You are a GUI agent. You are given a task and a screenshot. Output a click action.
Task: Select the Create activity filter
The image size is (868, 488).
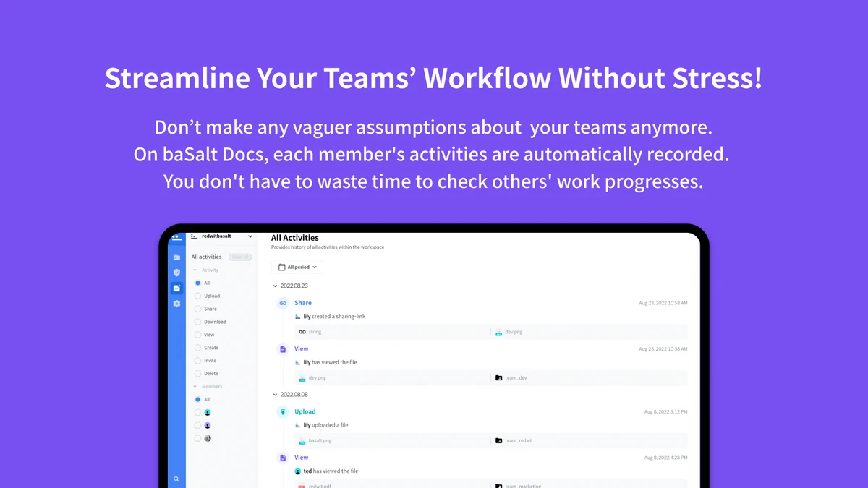click(197, 348)
